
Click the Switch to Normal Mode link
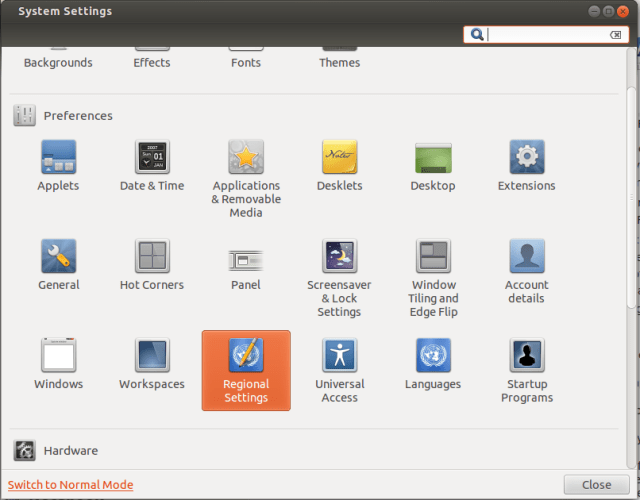pyautogui.click(x=70, y=485)
